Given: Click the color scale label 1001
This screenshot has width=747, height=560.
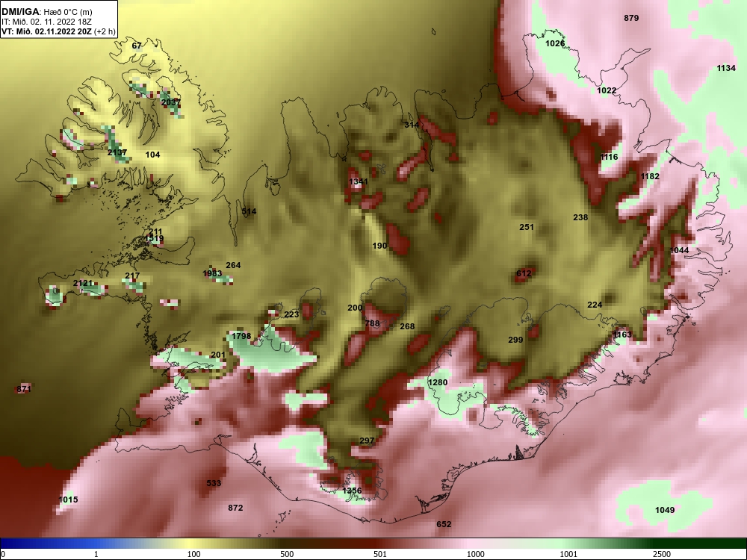Looking at the screenshot, I should (x=568, y=554).
